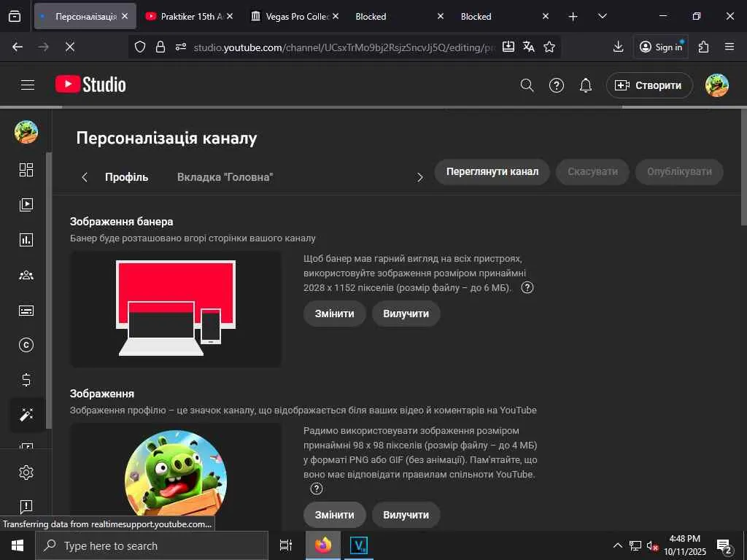Open Community icon in the sidebar
Screen dimensions: 747x560
26,275
